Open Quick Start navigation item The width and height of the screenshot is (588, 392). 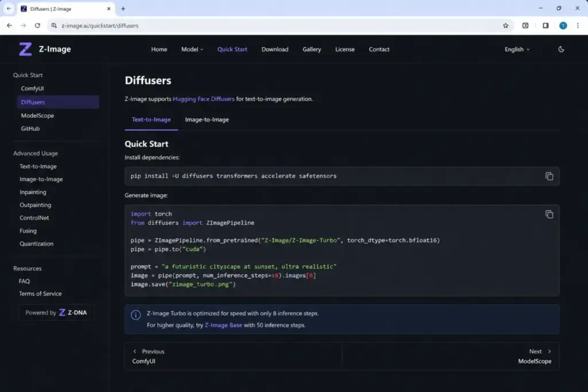[232, 49]
